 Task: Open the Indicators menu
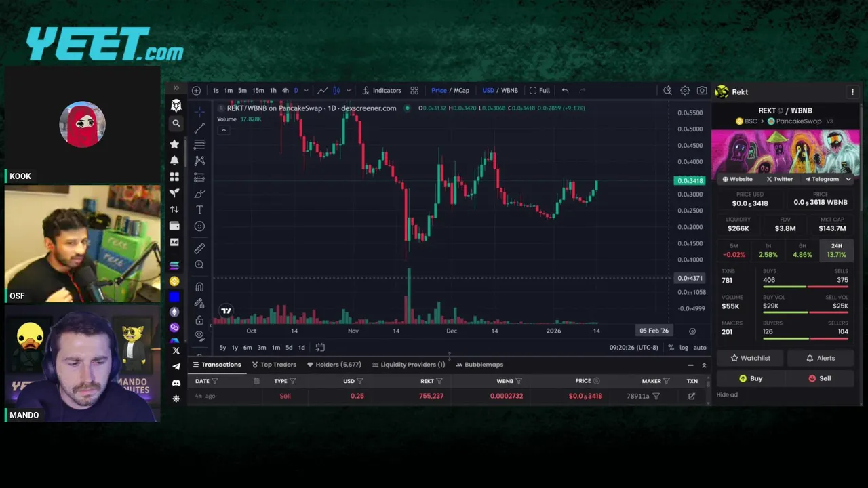tap(382, 90)
